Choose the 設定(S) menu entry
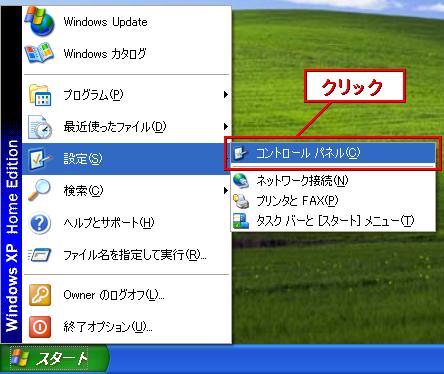Viewport: 444px width, 374px height. pyautogui.click(x=127, y=159)
